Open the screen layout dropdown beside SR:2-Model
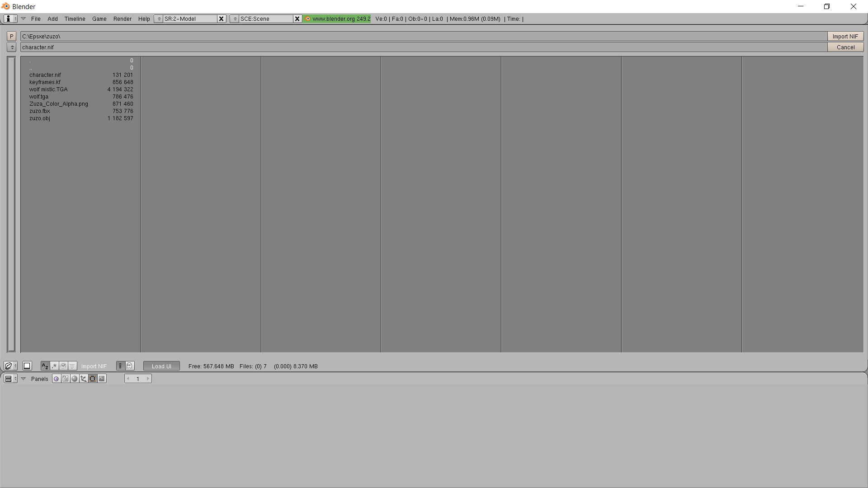 pos(159,19)
